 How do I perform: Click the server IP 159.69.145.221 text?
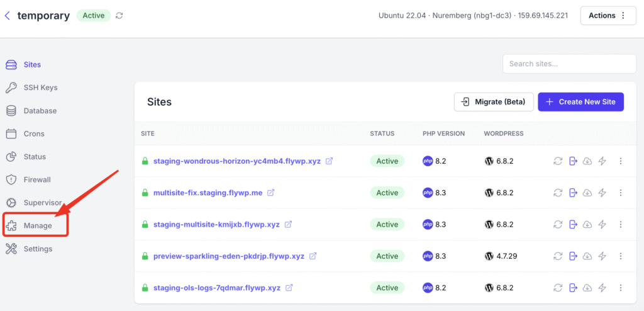[x=543, y=16]
